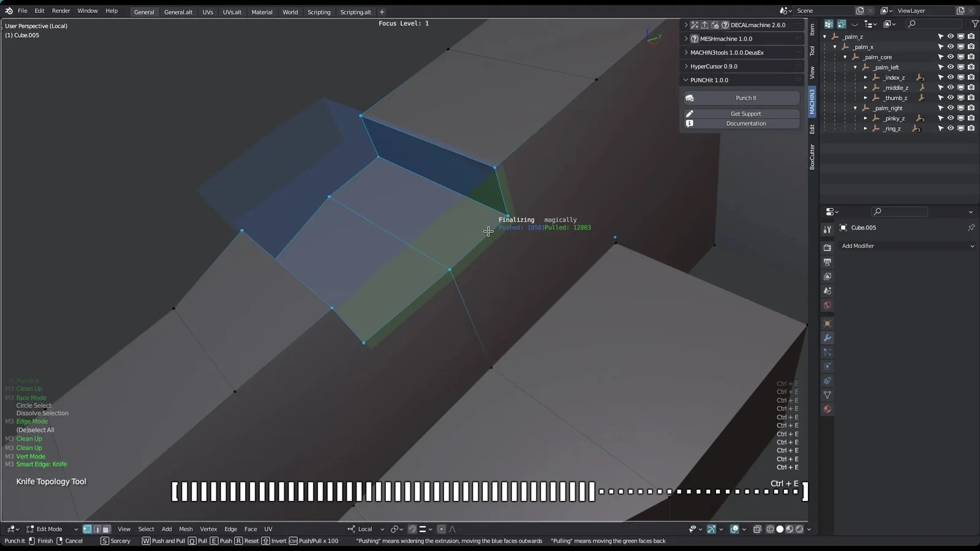980x551 pixels.
Task: Collapse the _palm_core hierarchy
Action: coord(845,57)
